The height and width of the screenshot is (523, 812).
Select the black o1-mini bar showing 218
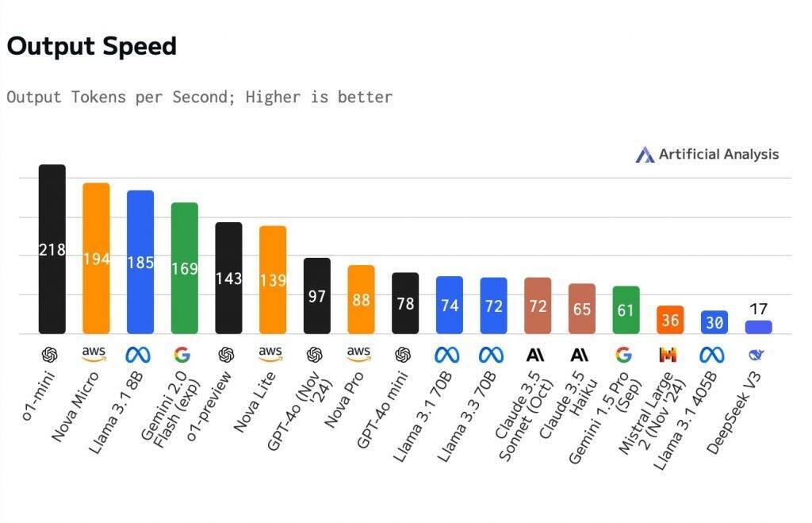[52, 249]
